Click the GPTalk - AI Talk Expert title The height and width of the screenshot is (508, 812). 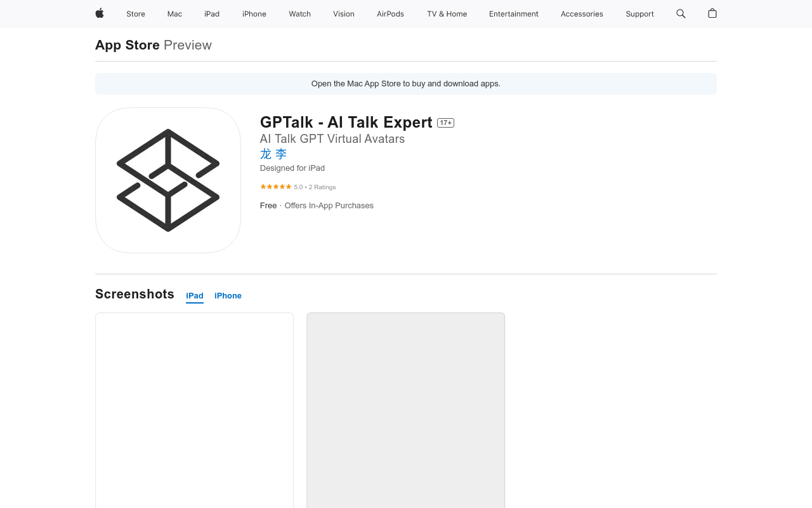point(346,123)
